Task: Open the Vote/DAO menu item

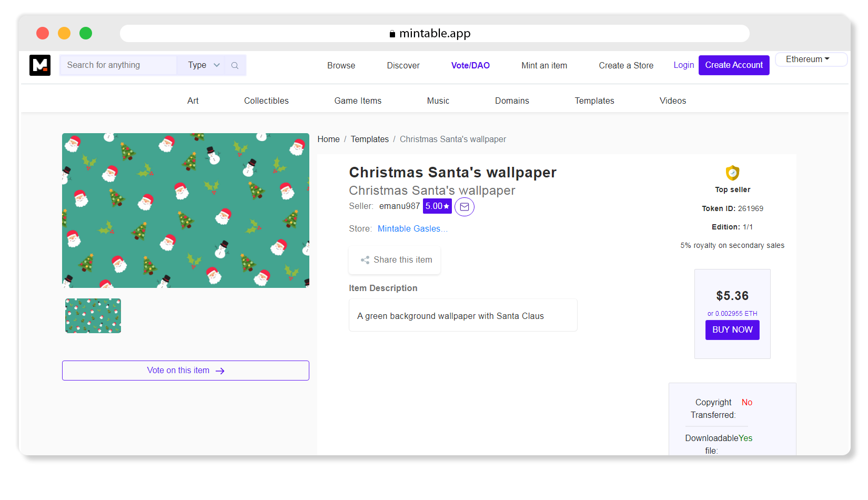Action: [470, 65]
